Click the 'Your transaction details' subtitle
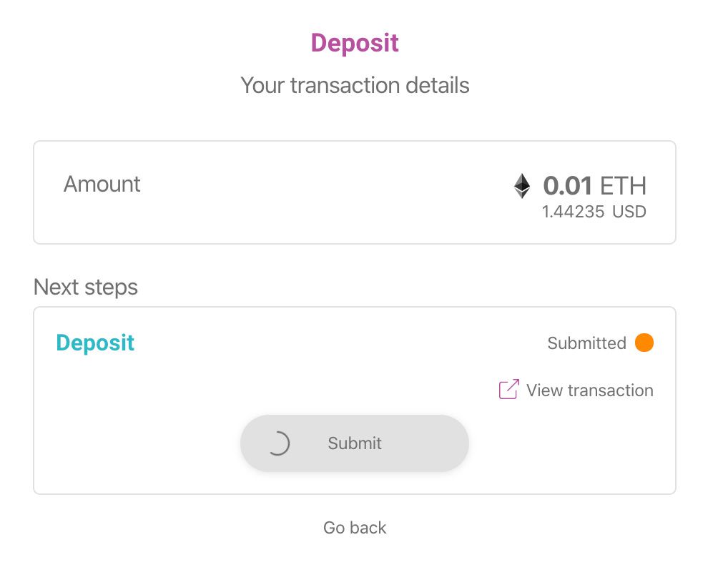 pyautogui.click(x=355, y=86)
